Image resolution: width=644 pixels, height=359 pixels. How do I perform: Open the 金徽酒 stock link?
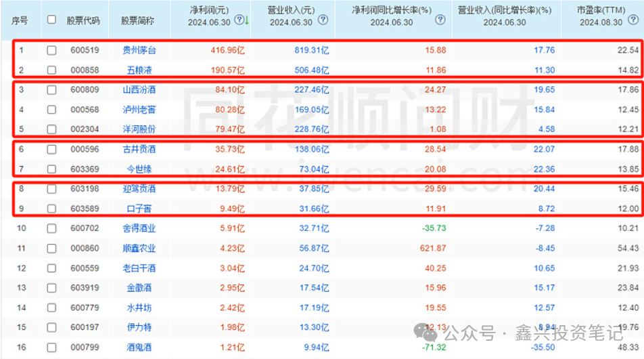[x=139, y=288]
